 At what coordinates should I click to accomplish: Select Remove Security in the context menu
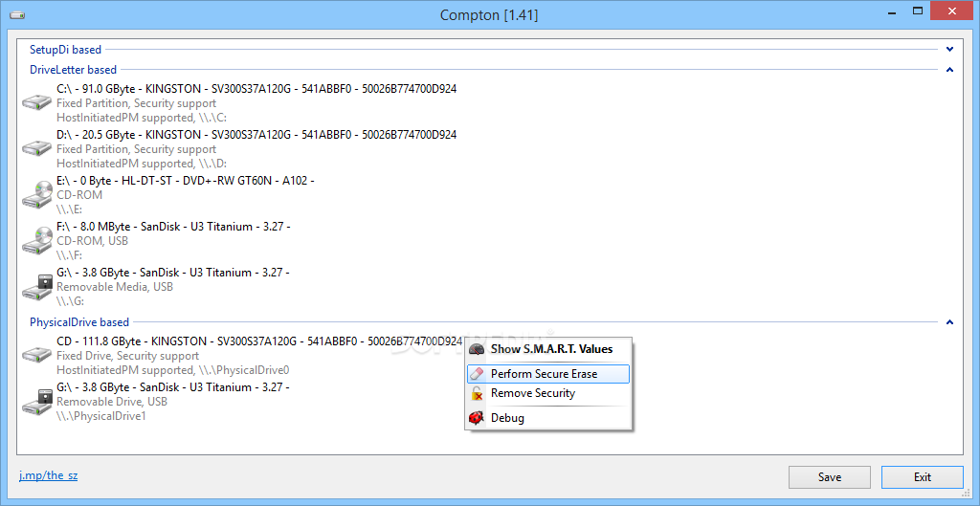click(x=548, y=393)
